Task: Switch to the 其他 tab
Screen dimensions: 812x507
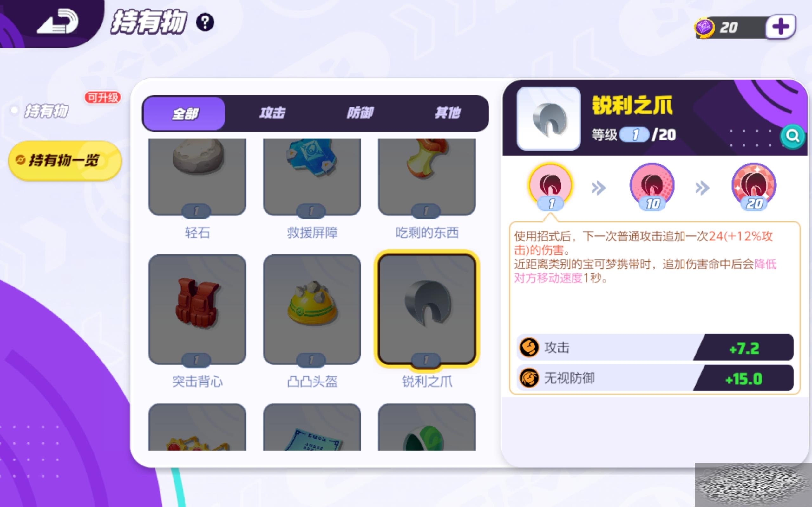Action: [448, 113]
